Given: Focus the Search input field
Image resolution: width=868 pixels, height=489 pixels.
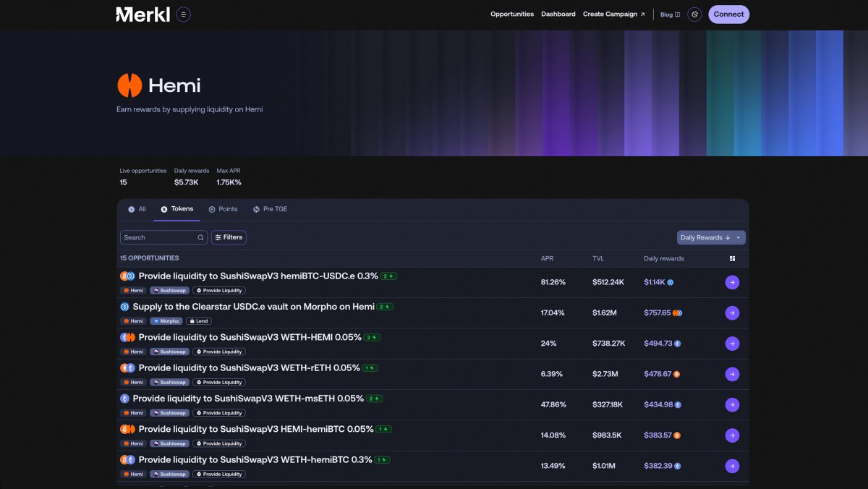Looking at the screenshot, I should pyautogui.click(x=163, y=237).
